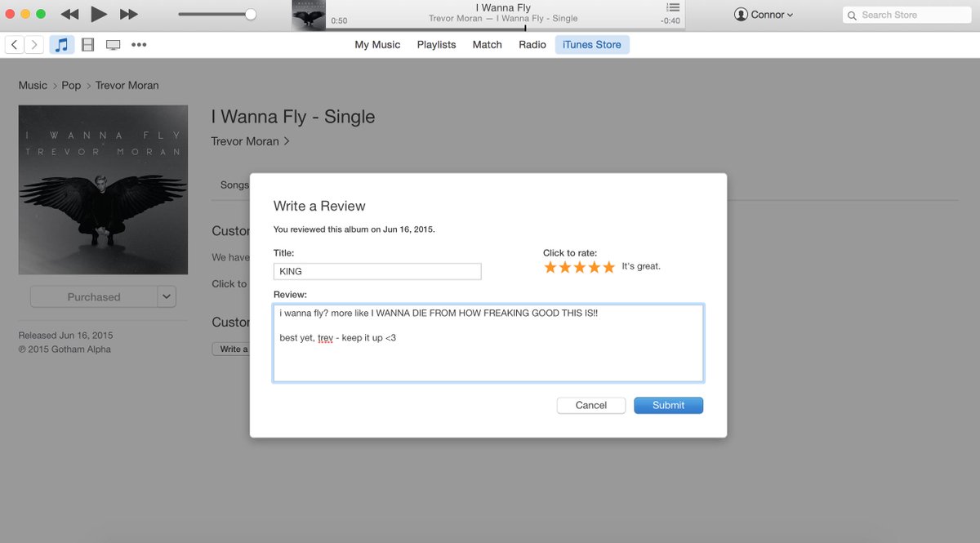The height and width of the screenshot is (543, 980).
Task: Click the play button
Action: (99, 14)
